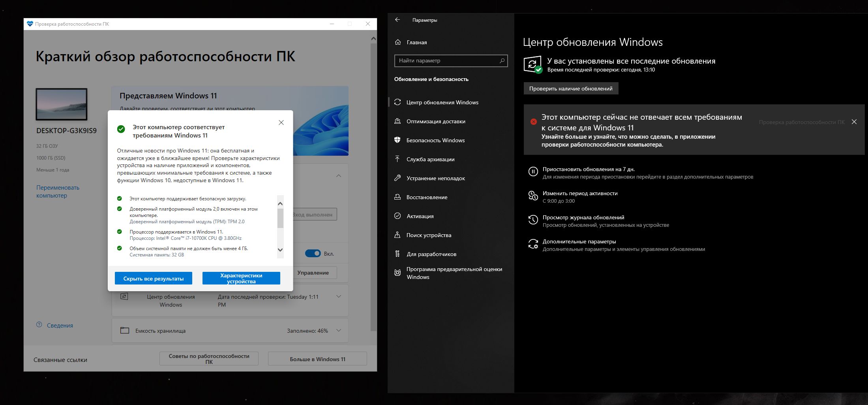The width and height of the screenshot is (868, 405).
Task: Click the Поиск устройства person-pin icon
Action: pyautogui.click(x=397, y=235)
